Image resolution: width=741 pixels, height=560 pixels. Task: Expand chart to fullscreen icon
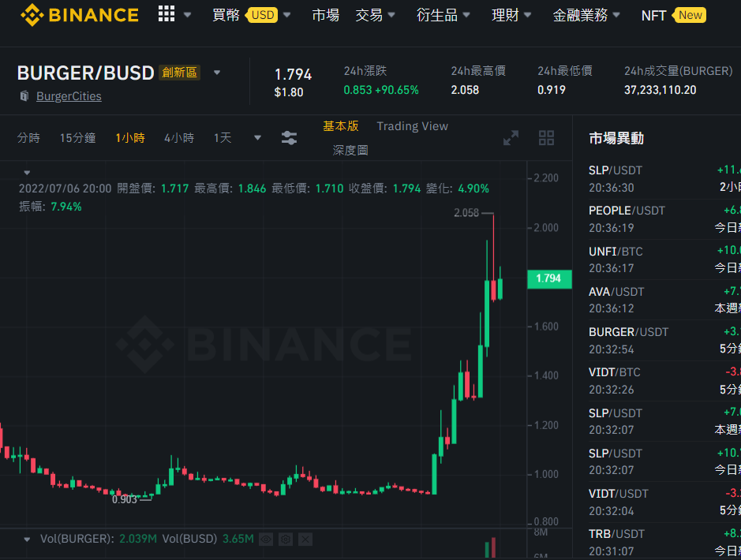511,138
